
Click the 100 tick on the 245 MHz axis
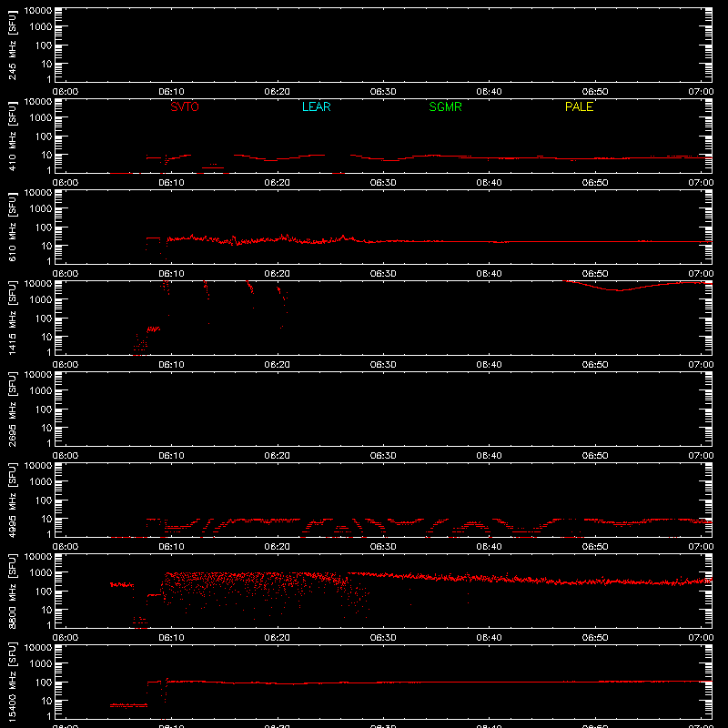click(x=44, y=45)
